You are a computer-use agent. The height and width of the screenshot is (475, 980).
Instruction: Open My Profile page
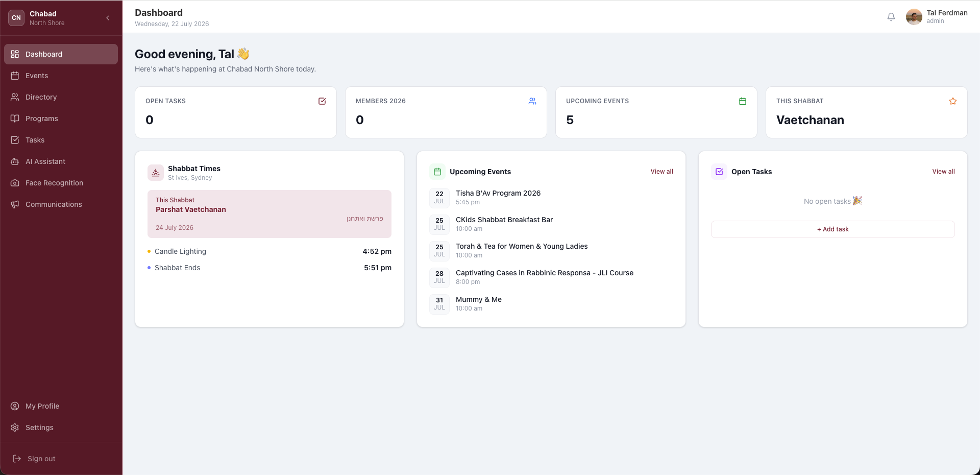pos(61,406)
